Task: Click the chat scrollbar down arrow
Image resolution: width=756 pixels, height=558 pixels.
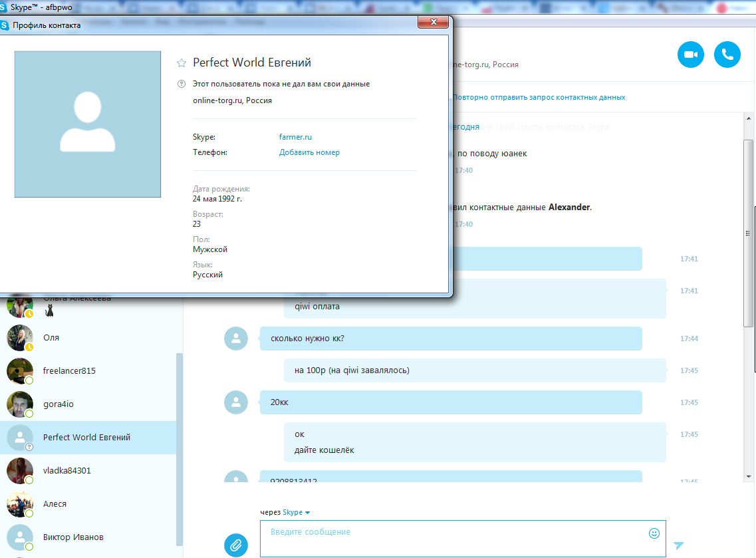Action: [x=748, y=476]
